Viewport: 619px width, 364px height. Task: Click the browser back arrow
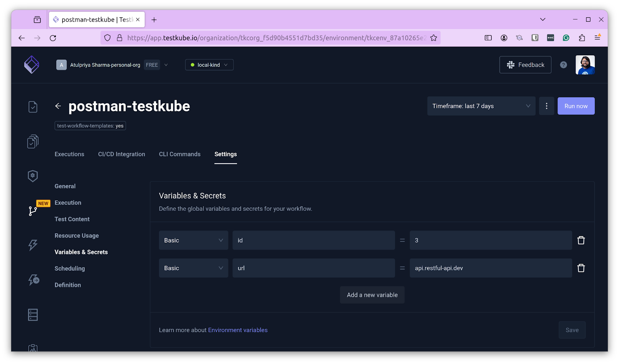(x=22, y=38)
